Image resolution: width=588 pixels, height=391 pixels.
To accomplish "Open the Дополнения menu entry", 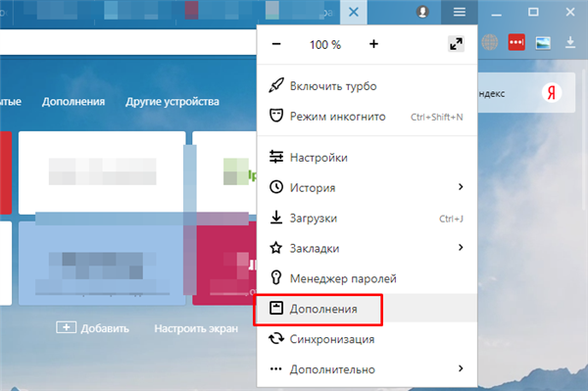I will point(367,309).
